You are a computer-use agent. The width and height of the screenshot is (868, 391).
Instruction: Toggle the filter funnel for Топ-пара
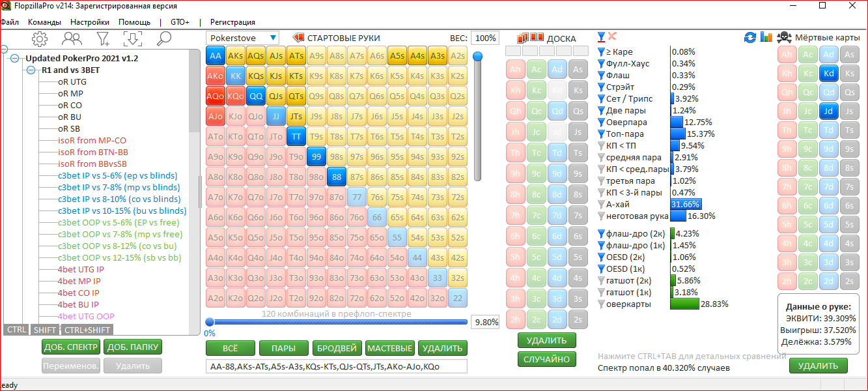601,134
